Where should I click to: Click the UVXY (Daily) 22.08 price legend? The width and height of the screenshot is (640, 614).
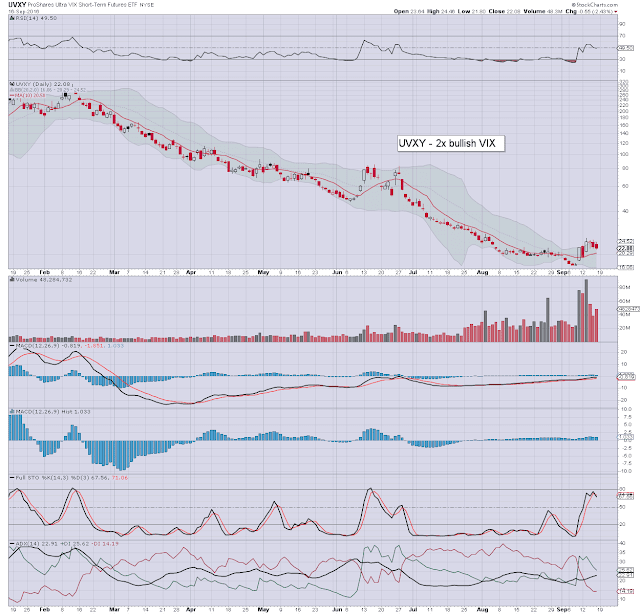[x=44, y=84]
